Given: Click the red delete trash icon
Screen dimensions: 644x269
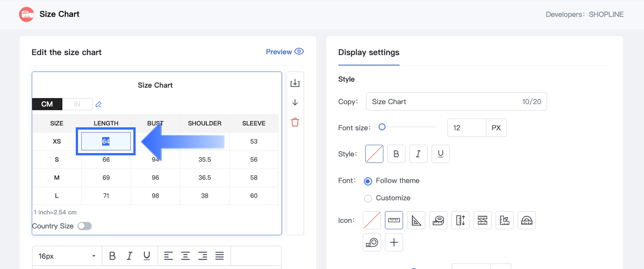Looking at the screenshot, I should tap(295, 122).
